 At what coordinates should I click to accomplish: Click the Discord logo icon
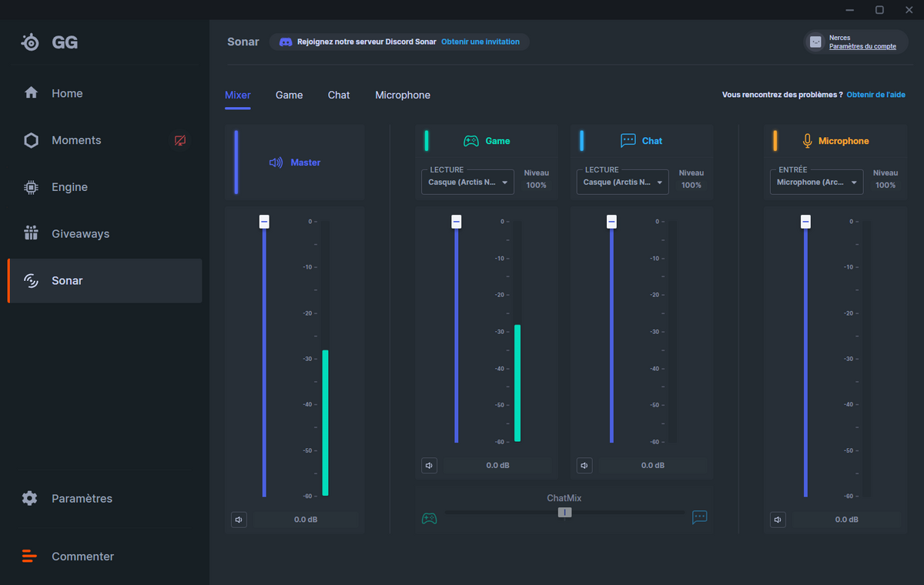point(285,42)
